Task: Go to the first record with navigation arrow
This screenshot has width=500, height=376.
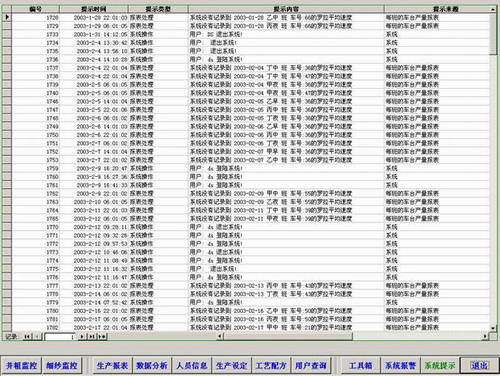Action: coord(27,336)
